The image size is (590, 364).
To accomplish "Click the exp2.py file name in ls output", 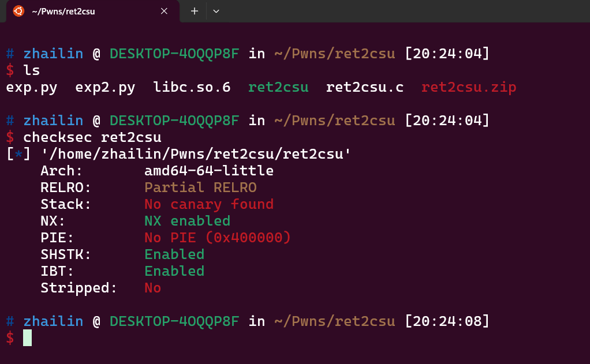I will 106,88.
